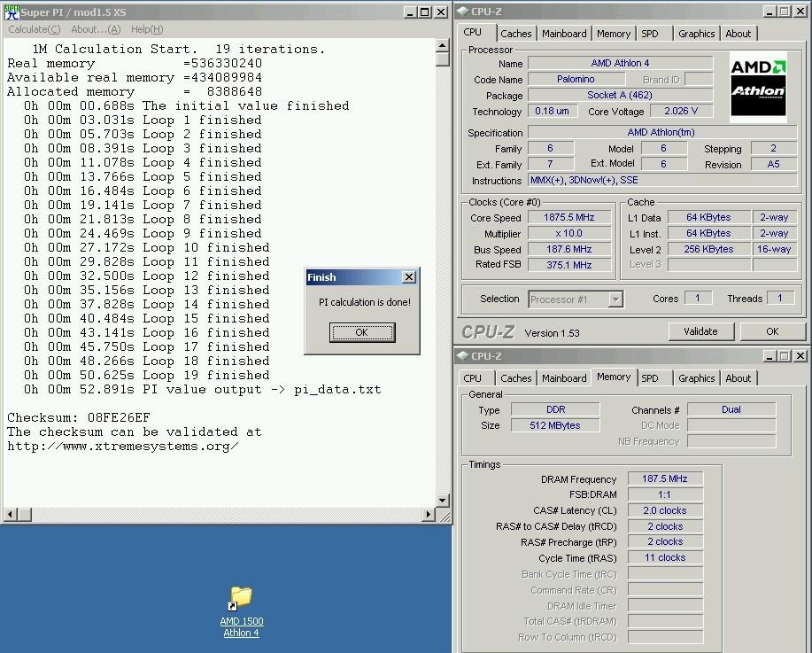
Task: Click OK in the Finish dialog
Action: 362,332
